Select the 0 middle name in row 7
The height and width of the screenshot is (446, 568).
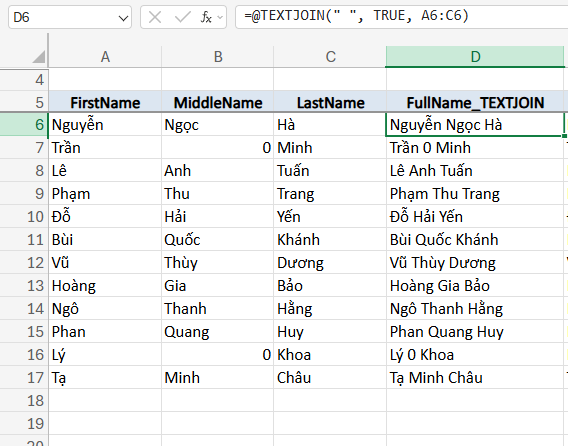click(218, 148)
